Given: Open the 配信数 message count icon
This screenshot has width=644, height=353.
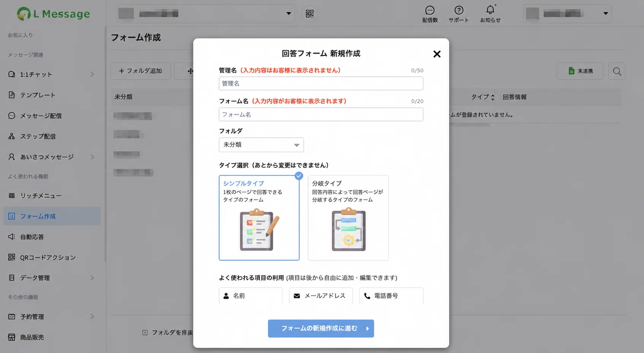Looking at the screenshot, I should coord(430,14).
